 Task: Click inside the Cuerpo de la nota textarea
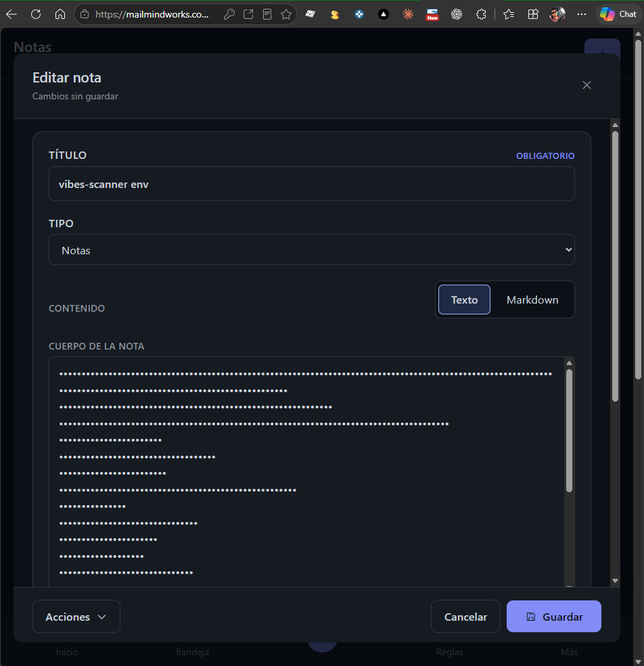(x=306, y=471)
